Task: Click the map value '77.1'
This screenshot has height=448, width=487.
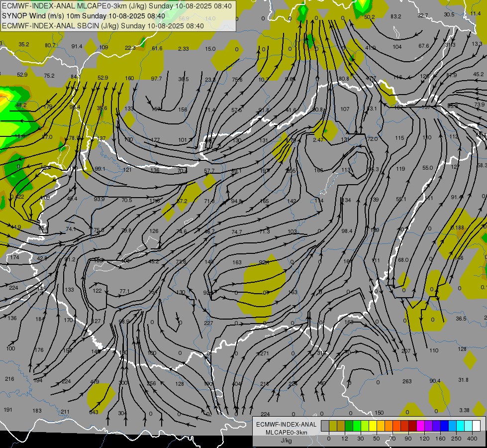Action: 124,291
